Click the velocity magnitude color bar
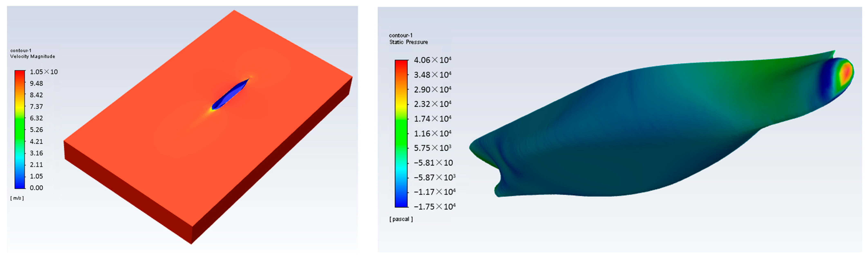Viewport: 868px width, 259px height. coord(20,129)
